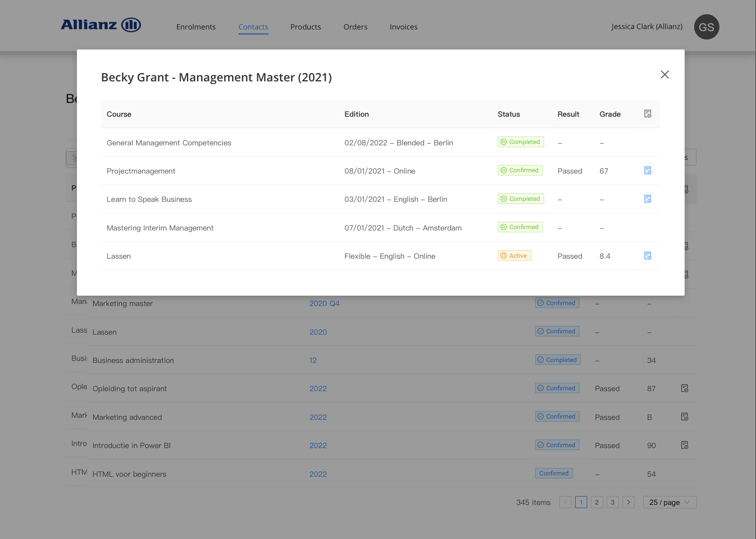Open 2022 link for Introductie in Power BI
756x539 pixels.
click(318, 446)
